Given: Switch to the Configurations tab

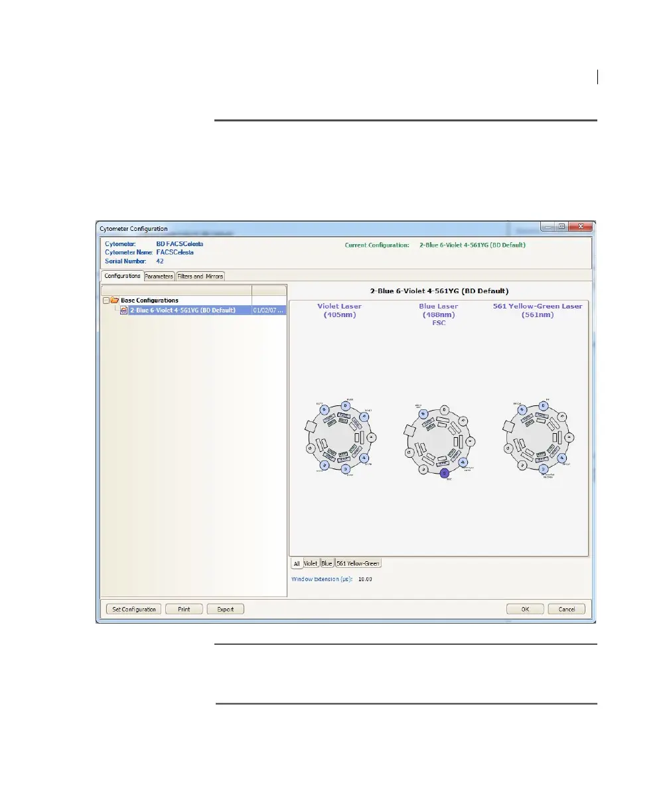Looking at the screenshot, I should [x=123, y=276].
